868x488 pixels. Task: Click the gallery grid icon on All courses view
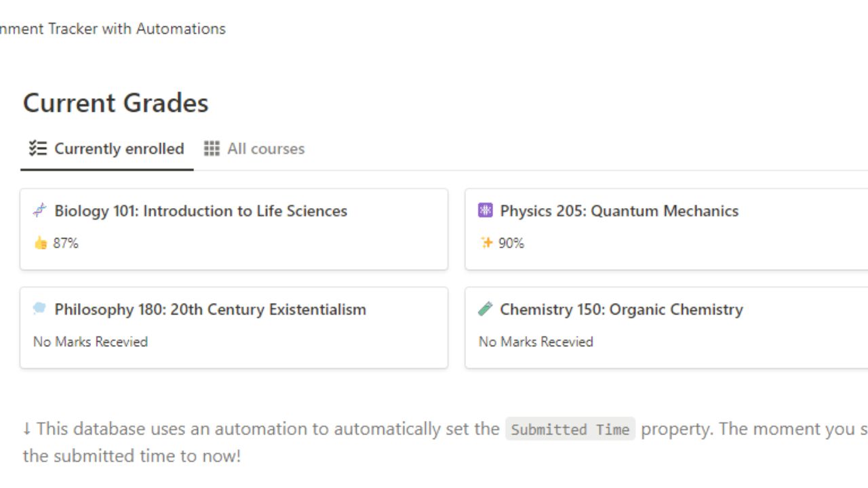pos(212,148)
